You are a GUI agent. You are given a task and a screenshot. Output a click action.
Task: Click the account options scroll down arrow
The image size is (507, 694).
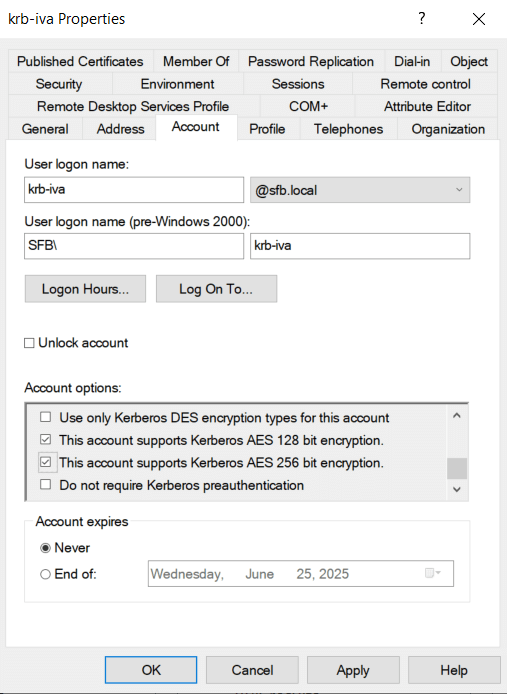point(457,490)
